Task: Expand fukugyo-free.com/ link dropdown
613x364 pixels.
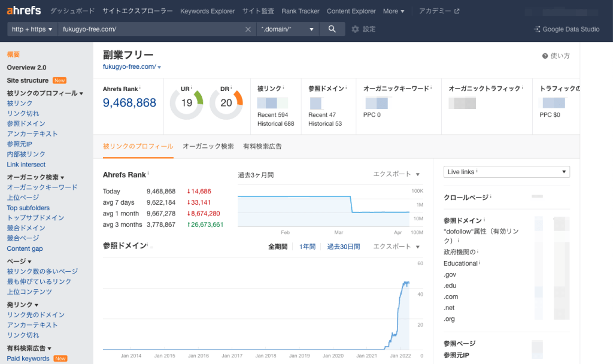Action: pos(159,67)
